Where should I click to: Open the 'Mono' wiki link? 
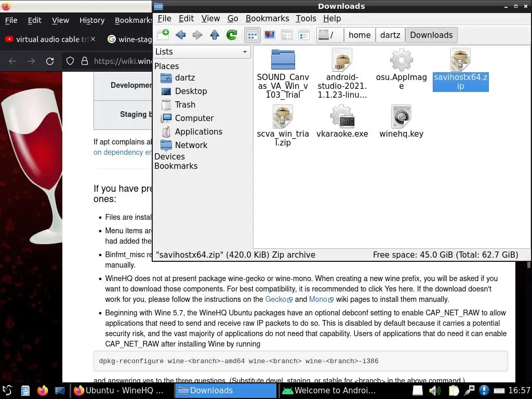[x=321, y=299]
